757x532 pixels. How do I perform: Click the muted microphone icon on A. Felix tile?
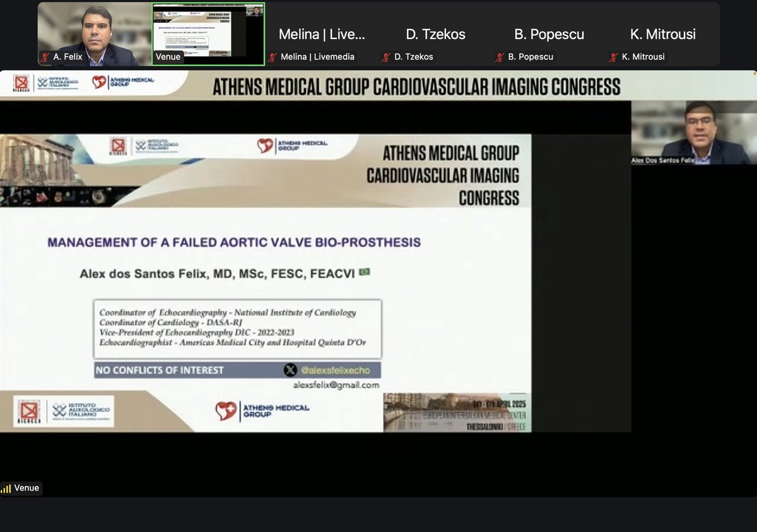[x=45, y=57]
